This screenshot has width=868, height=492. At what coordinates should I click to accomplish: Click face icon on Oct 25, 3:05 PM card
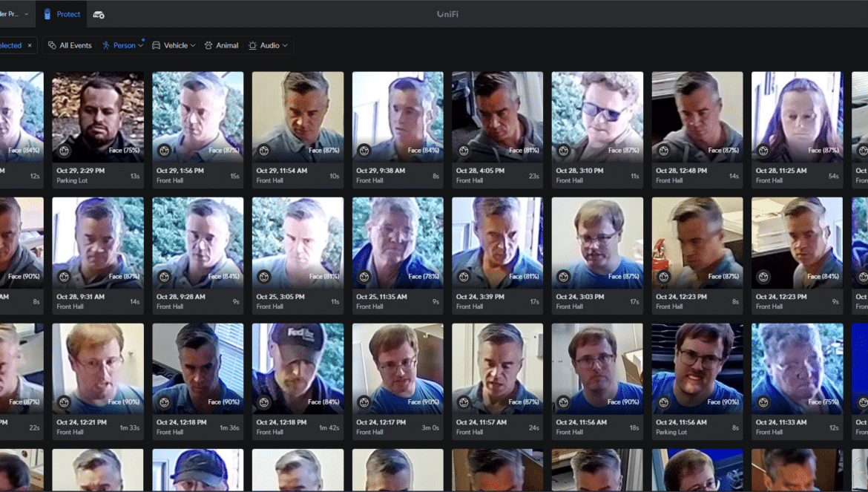[x=264, y=276]
